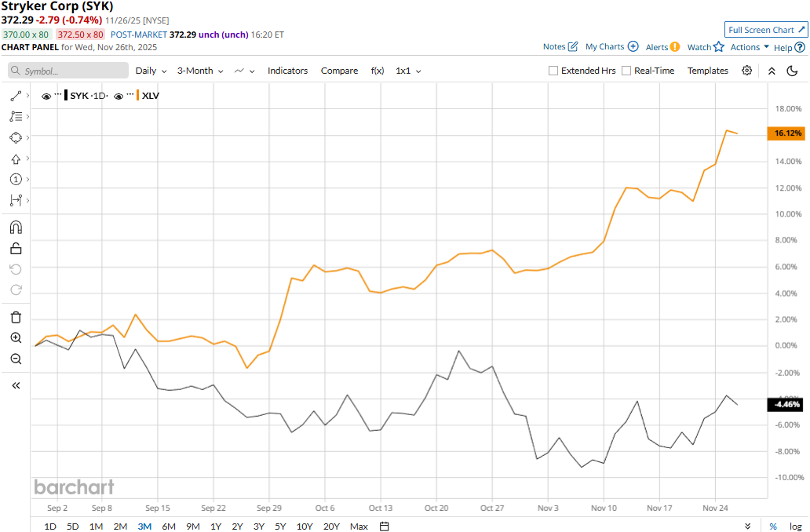
Task: Redo the last chart action
Action: tap(16, 290)
